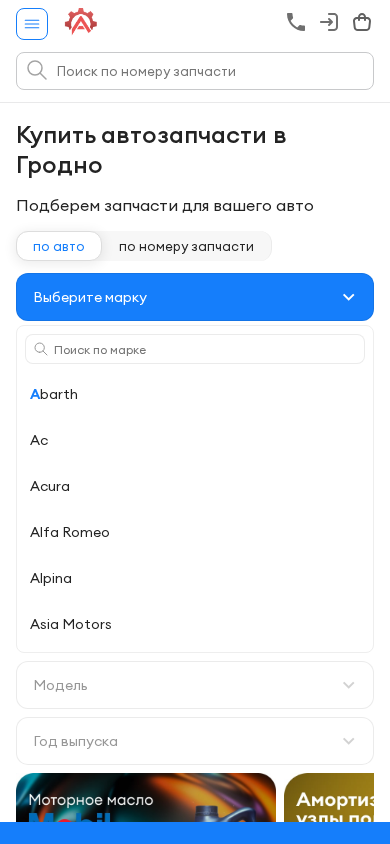Switch to "по авто" search mode

[59, 247]
